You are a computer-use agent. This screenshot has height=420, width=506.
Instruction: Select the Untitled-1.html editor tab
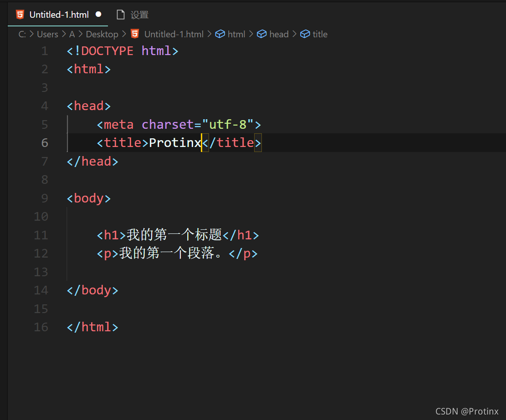[59, 14]
